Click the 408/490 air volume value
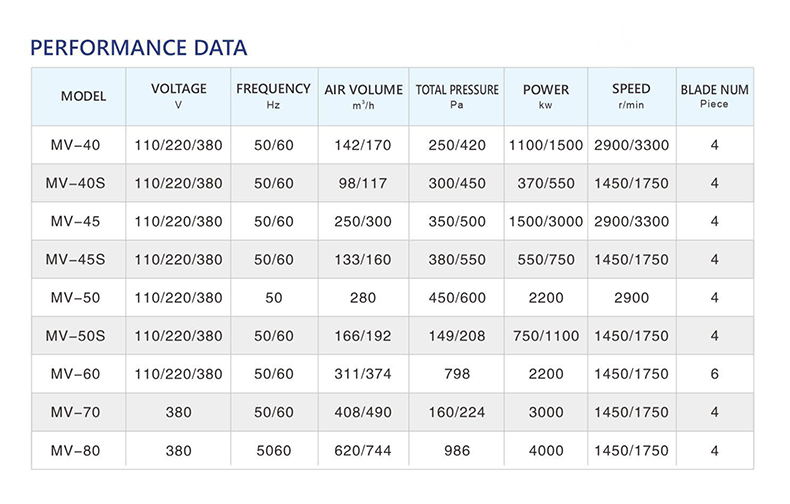Screen dimensions: 790x504 coord(364,412)
